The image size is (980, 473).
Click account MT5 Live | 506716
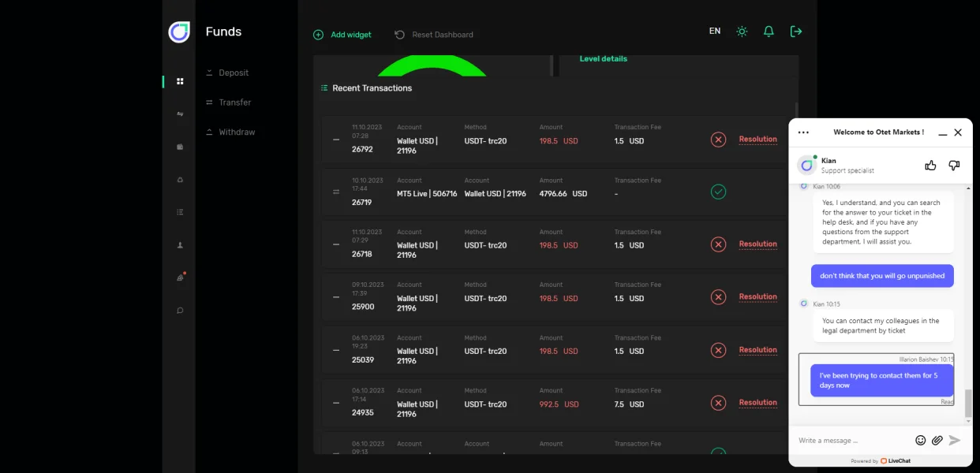click(427, 194)
